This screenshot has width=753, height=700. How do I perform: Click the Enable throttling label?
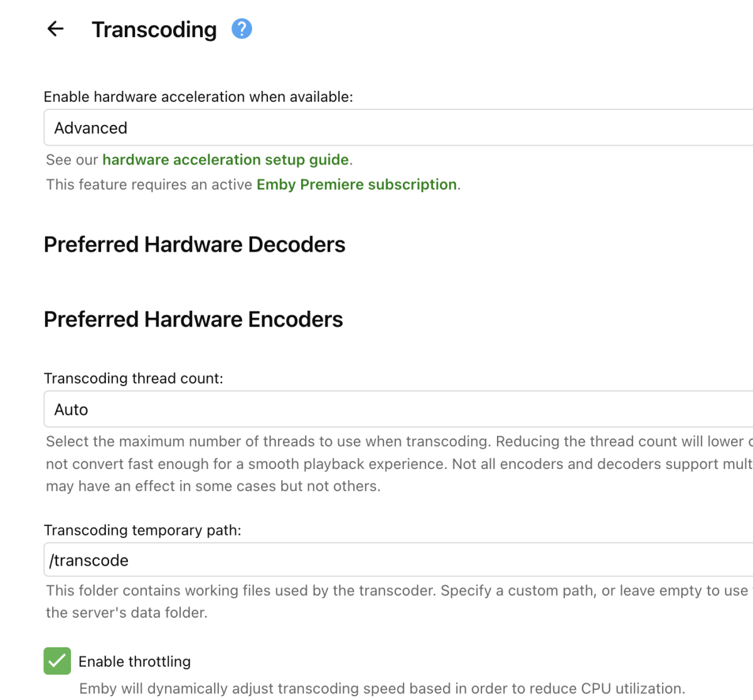[134, 661]
